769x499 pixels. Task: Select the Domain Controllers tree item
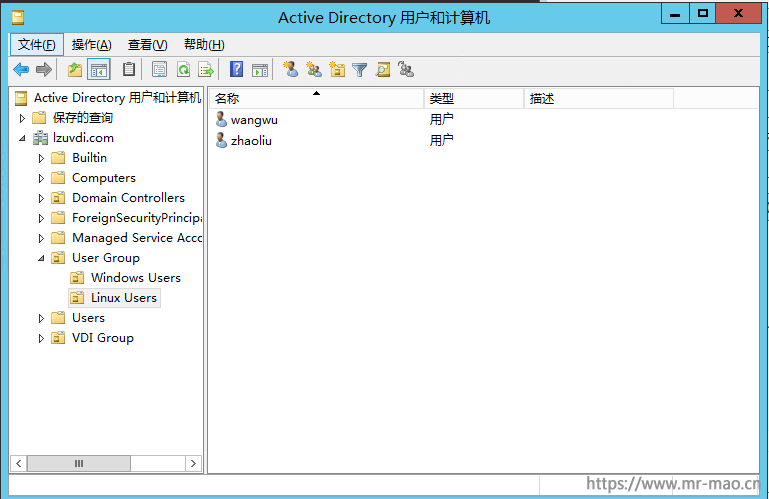(128, 198)
